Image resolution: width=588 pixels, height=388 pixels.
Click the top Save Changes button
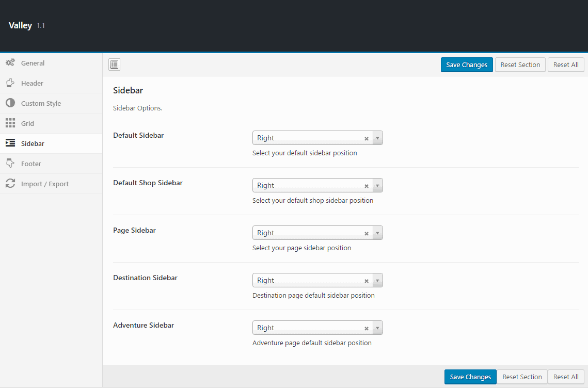[x=467, y=64]
